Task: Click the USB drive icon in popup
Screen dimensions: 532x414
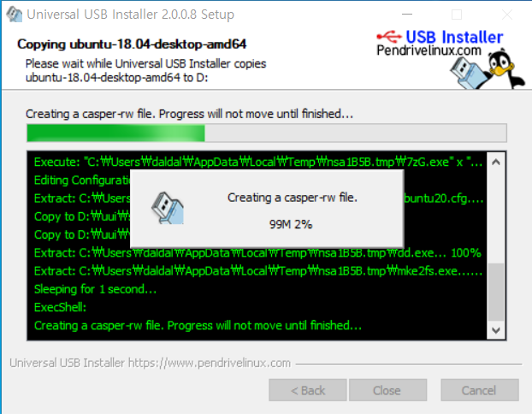Action: pos(168,208)
